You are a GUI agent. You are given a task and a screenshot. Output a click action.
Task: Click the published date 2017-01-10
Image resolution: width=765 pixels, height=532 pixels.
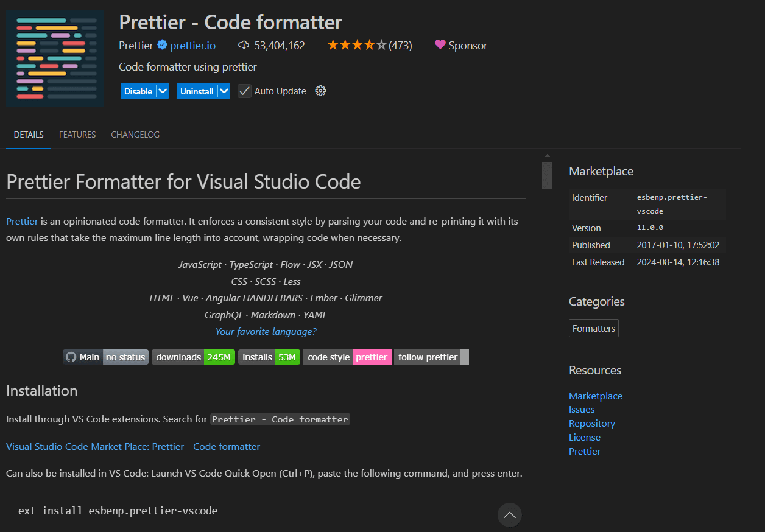click(678, 245)
